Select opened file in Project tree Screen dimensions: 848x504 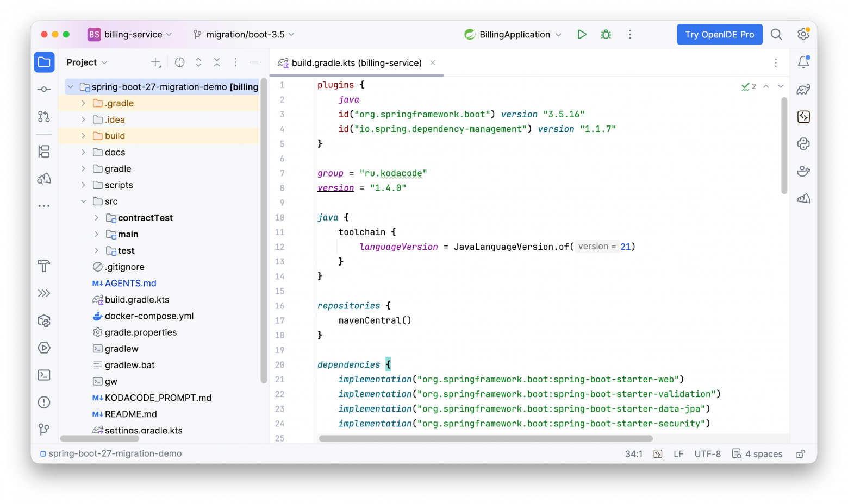180,62
